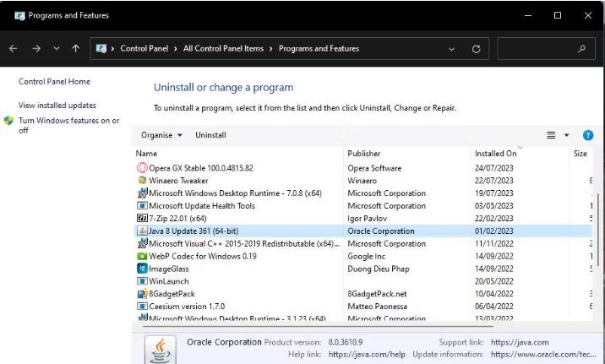Select All Control Panel Items breadcrumb
Image resolution: width=605 pixels, height=364 pixels.
click(x=223, y=49)
